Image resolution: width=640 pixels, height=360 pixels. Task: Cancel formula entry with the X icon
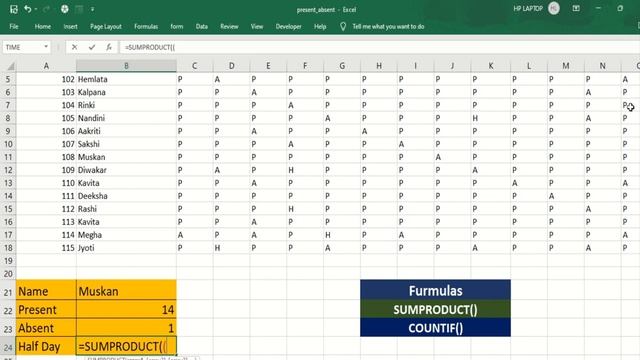click(x=74, y=47)
